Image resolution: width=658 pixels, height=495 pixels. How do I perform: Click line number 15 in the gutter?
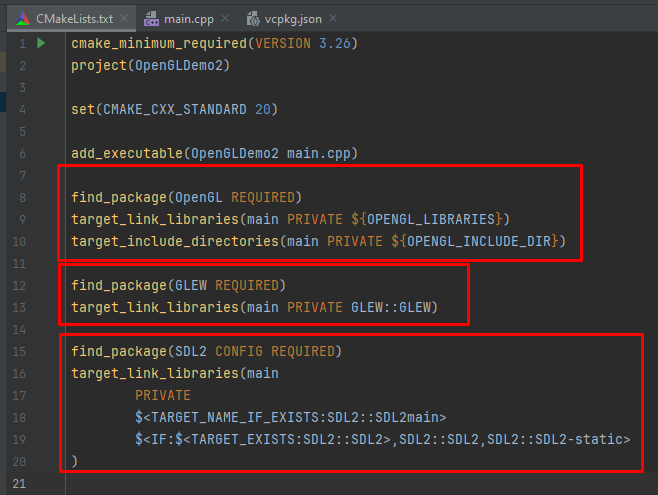coord(19,352)
